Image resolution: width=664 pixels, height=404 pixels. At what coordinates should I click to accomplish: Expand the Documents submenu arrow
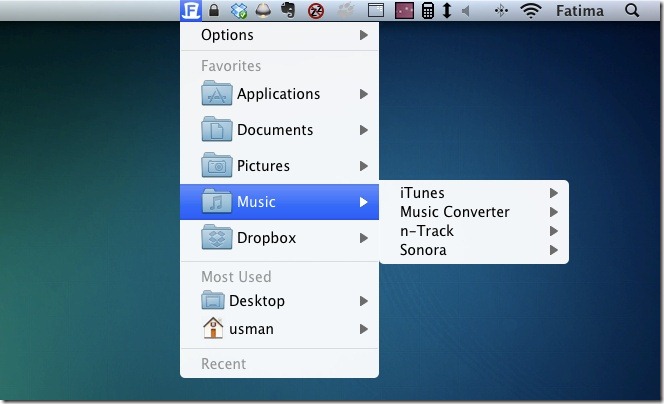click(x=363, y=130)
